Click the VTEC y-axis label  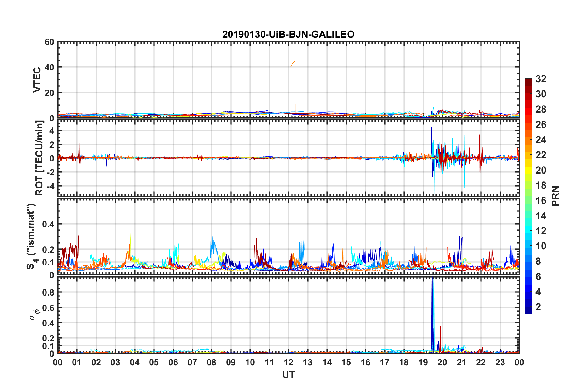point(37,80)
